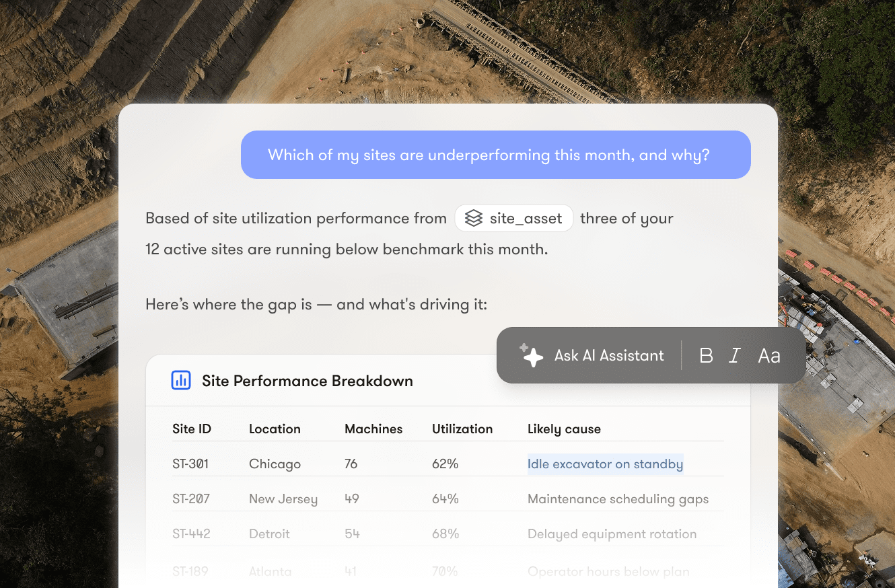Viewport: 895px width, 588px height.
Task: Toggle italic formatting (I)
Action: point(735,356)
